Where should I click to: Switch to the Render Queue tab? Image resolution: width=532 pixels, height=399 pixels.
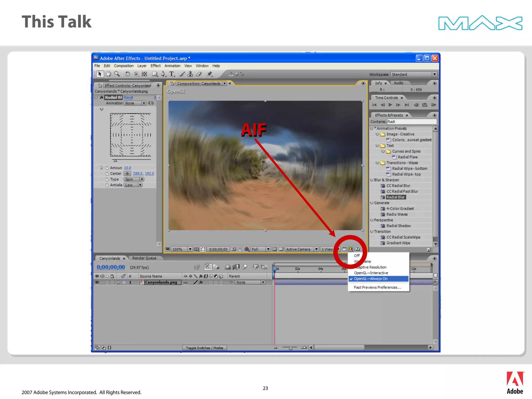click(x=144, y=258)
